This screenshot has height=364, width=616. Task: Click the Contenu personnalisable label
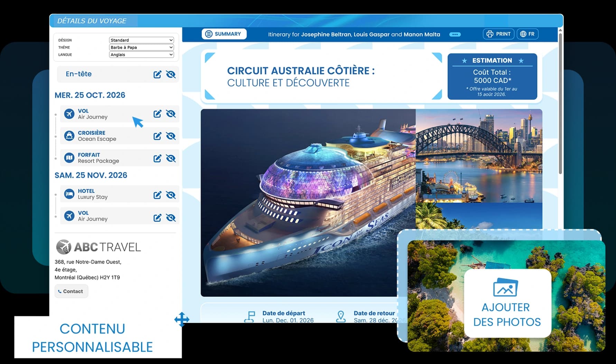pos(92,338)
